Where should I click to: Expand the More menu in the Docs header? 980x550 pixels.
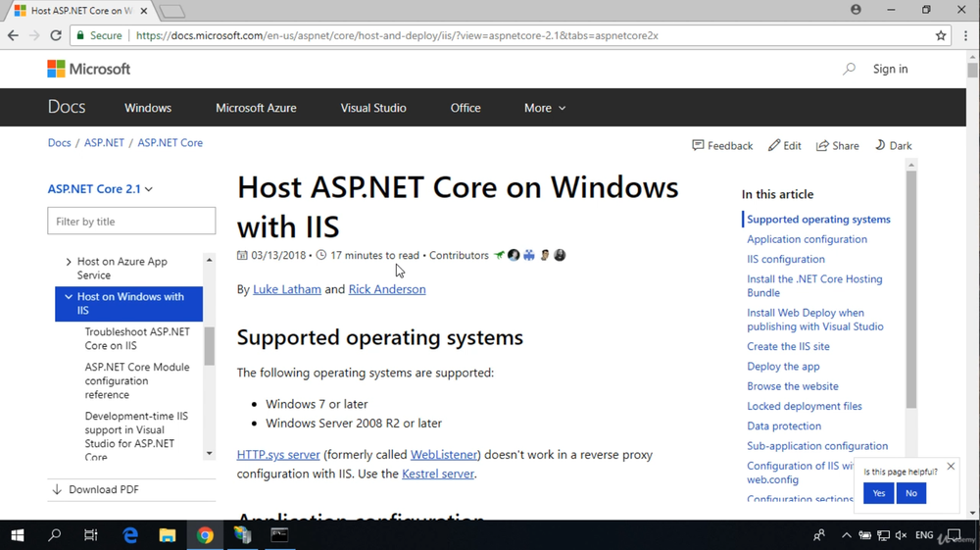point(545,108)
